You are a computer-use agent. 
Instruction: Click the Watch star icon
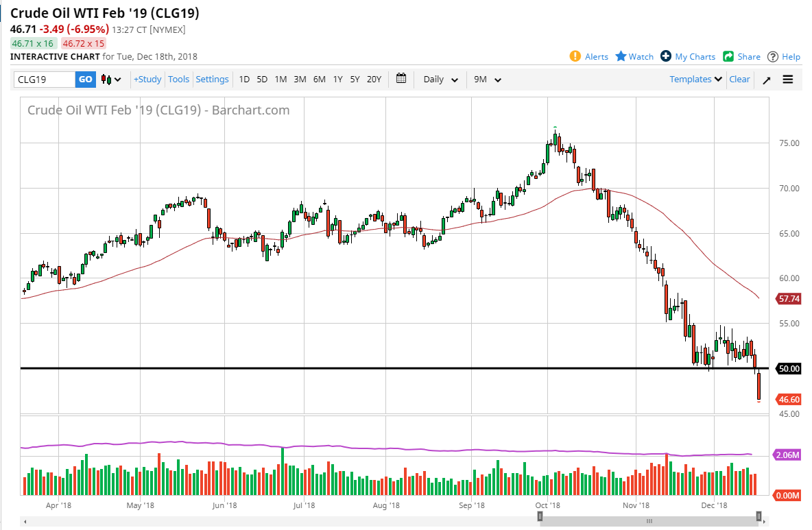coord(621,56)
